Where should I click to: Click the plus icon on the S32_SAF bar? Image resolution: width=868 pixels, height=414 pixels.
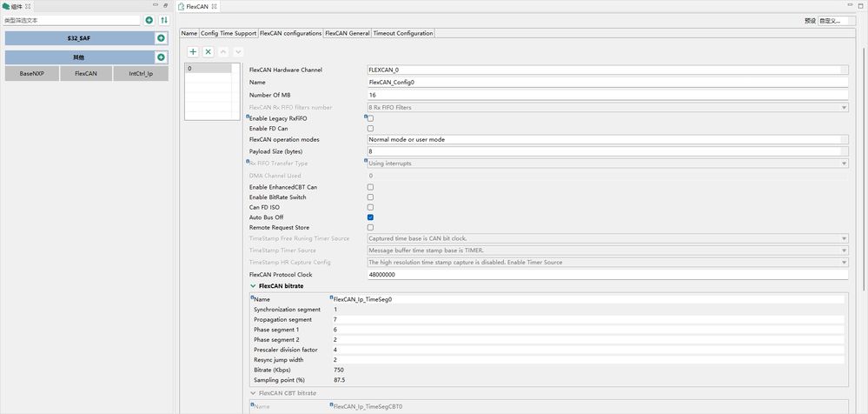pos(161,38)
